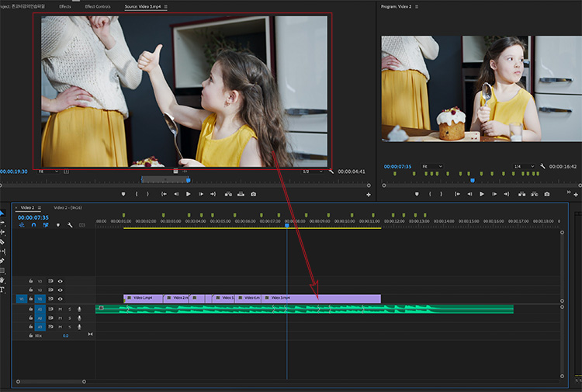Select the Razor tool
Image resolution: width=582 pixels, height=392 pixels.
2,242
